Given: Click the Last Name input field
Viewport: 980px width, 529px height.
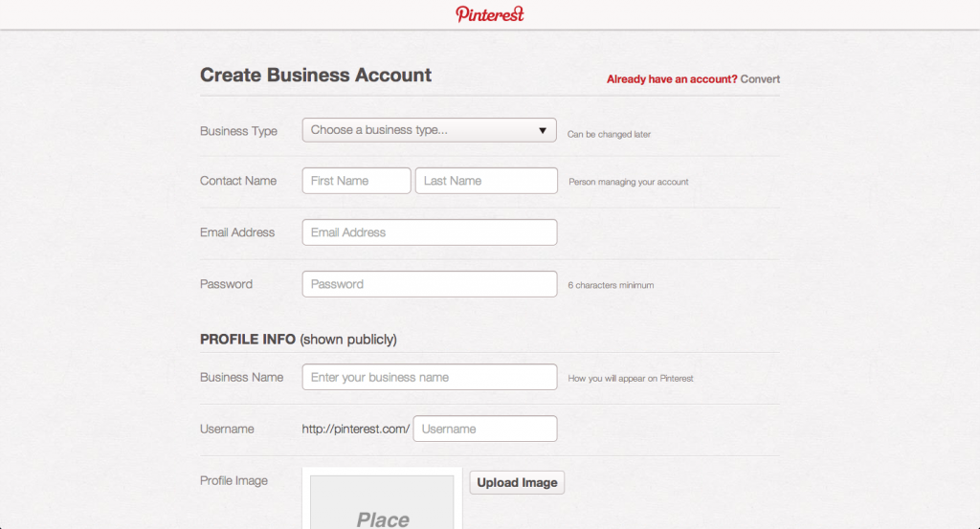Looking at the screenshot, I should pyautogui.click(x=486, y=181).
